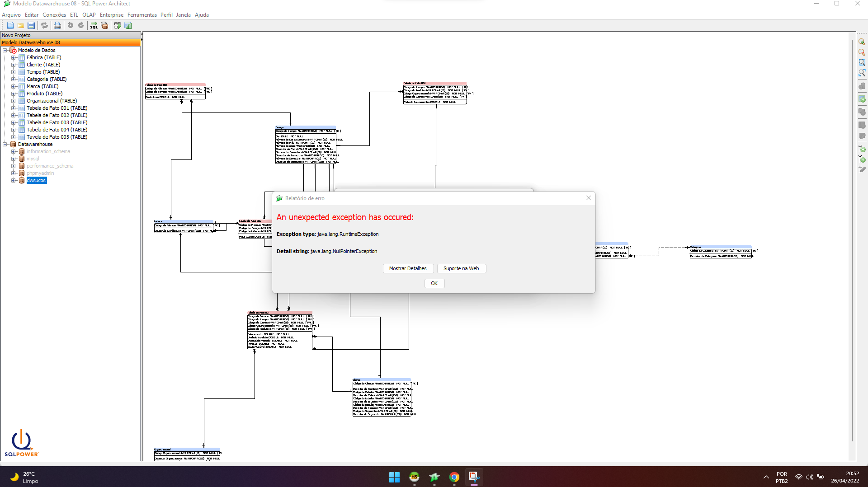868x487 pixels.
Task: Click Mostrar Detalhes in error dialog
Action: pos(408,268)
